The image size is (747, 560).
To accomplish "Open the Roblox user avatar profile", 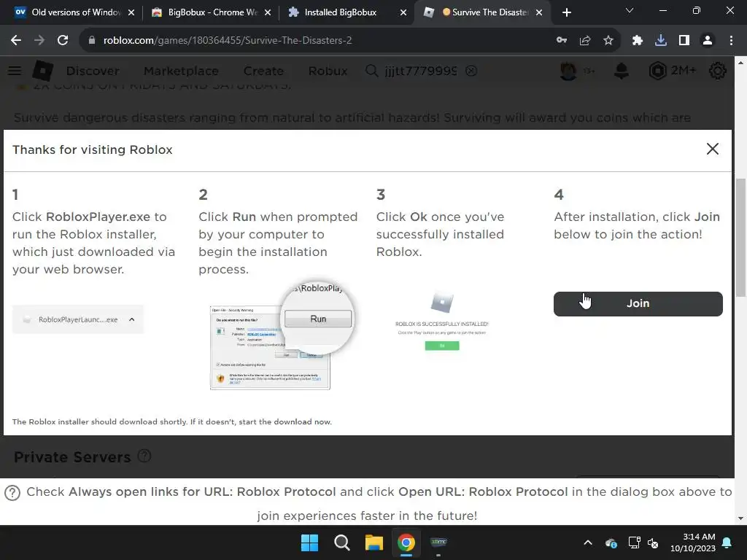I will pyautogui.click(x=568, y=71).
